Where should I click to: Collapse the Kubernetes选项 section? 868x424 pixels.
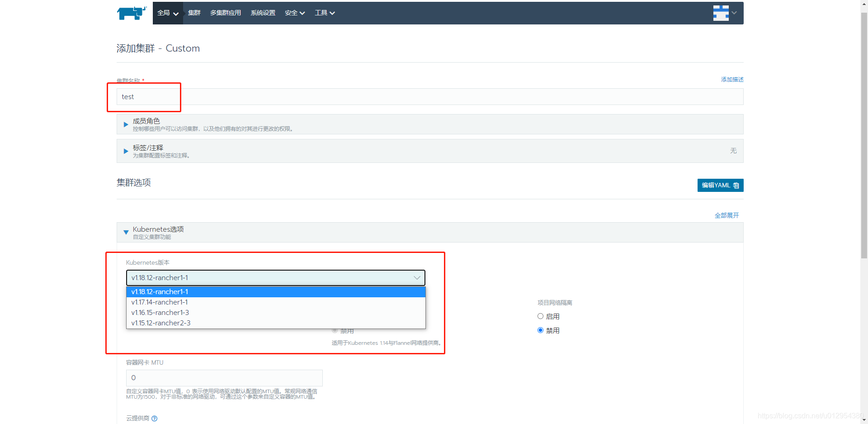(430, 233)
